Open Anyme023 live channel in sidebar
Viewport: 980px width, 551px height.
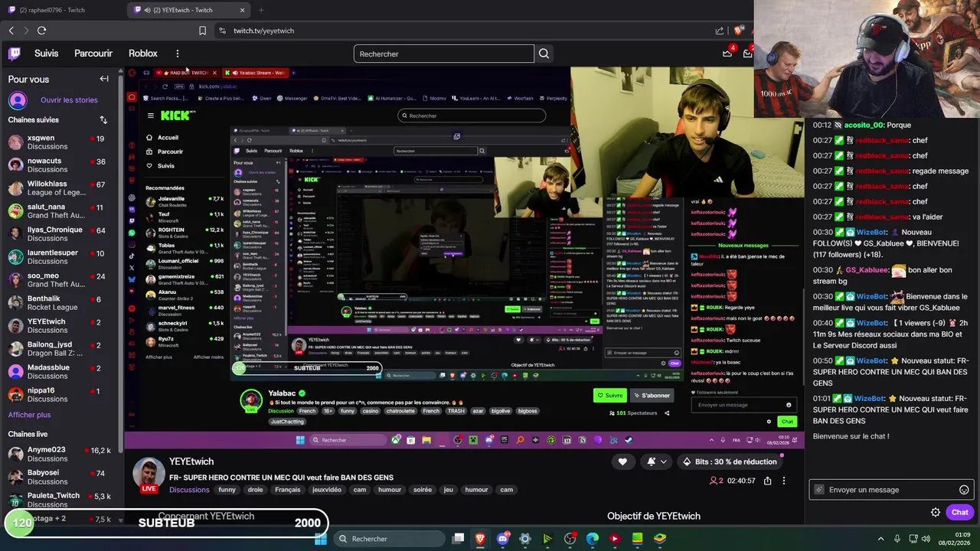61,455
